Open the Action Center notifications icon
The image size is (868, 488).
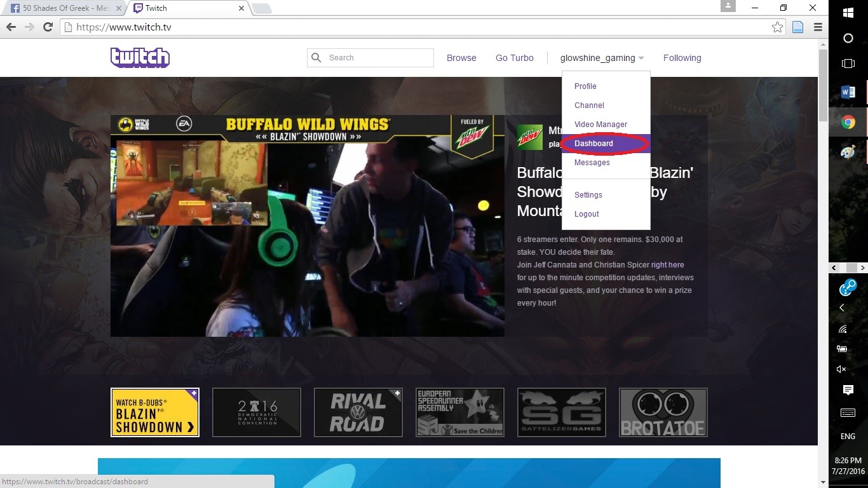point(848,390)
